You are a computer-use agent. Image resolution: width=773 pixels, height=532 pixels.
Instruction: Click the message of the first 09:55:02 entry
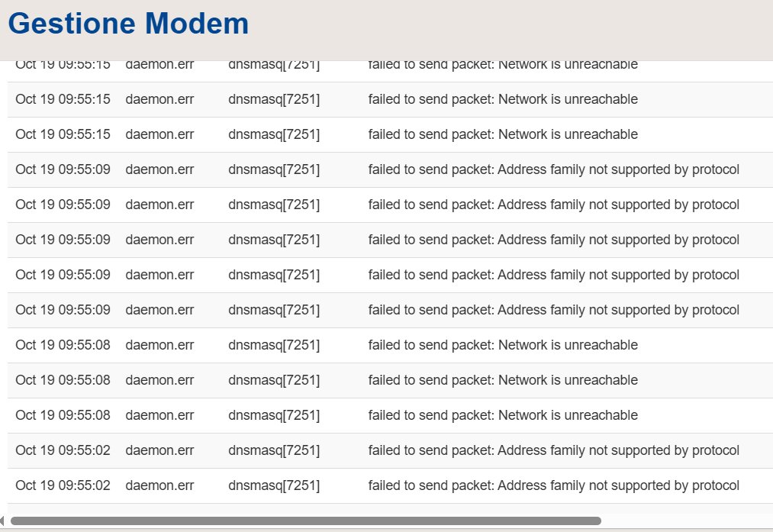pos(553,450)
